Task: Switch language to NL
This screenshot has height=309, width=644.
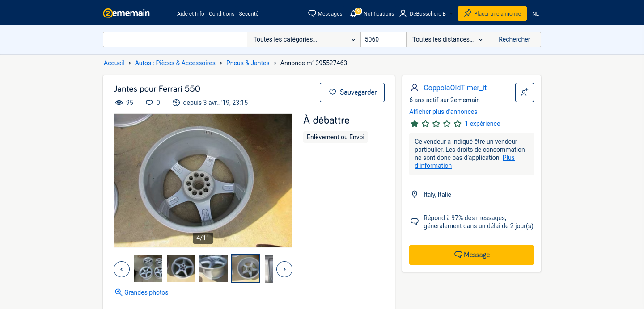Action: 535,13
